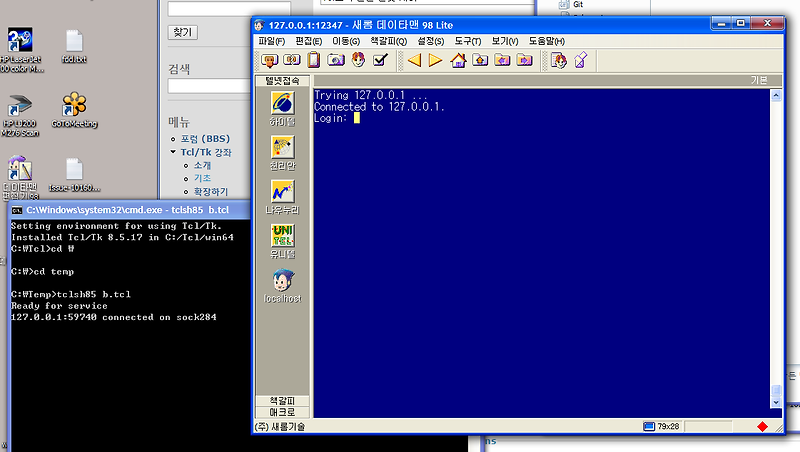Open the 텔넷접속 sidebar panel header

283,81
